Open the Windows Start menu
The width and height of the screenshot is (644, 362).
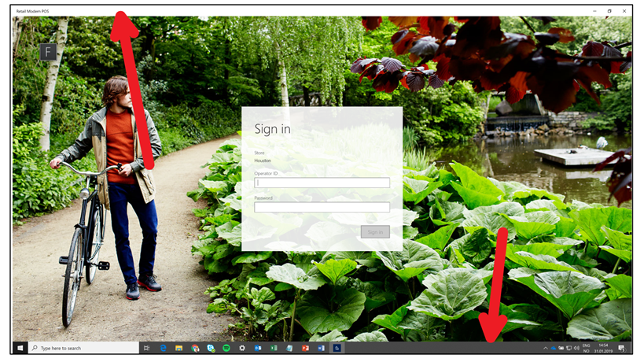[20, 347]
